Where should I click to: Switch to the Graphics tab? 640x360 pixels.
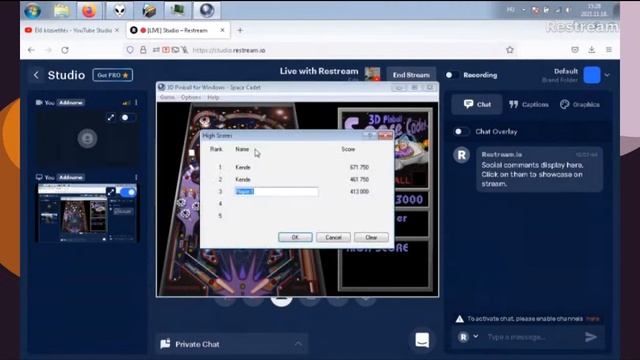580,104
